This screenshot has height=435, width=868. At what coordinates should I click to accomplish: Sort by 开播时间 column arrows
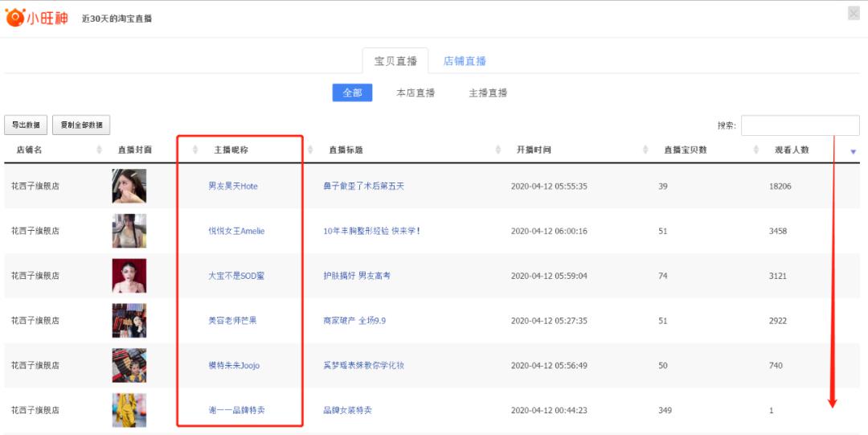645,150
